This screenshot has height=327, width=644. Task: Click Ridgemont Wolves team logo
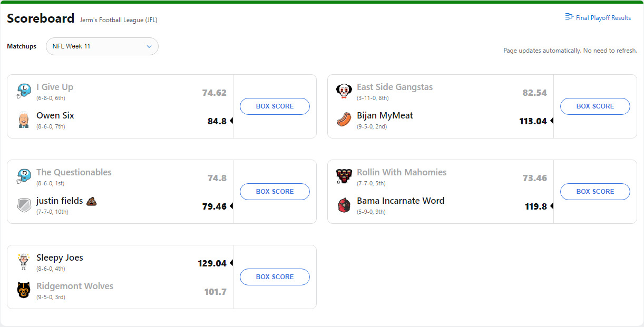tap(24, 290)
